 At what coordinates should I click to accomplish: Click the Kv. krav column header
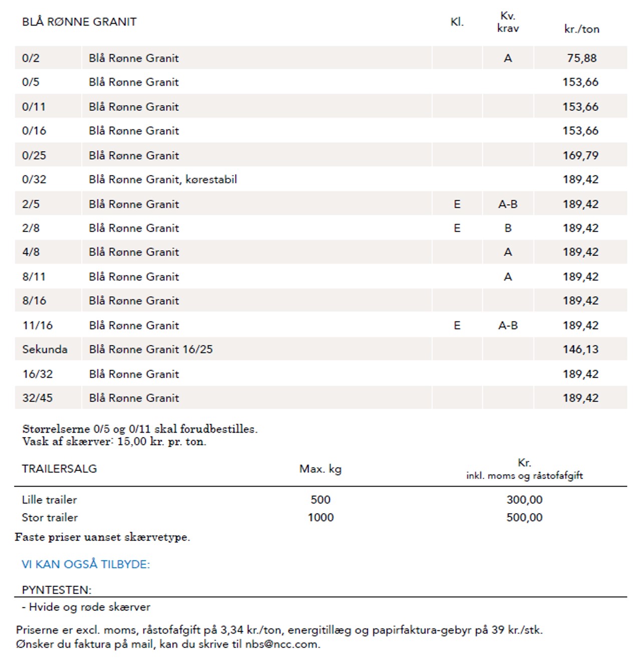point(508,23)
